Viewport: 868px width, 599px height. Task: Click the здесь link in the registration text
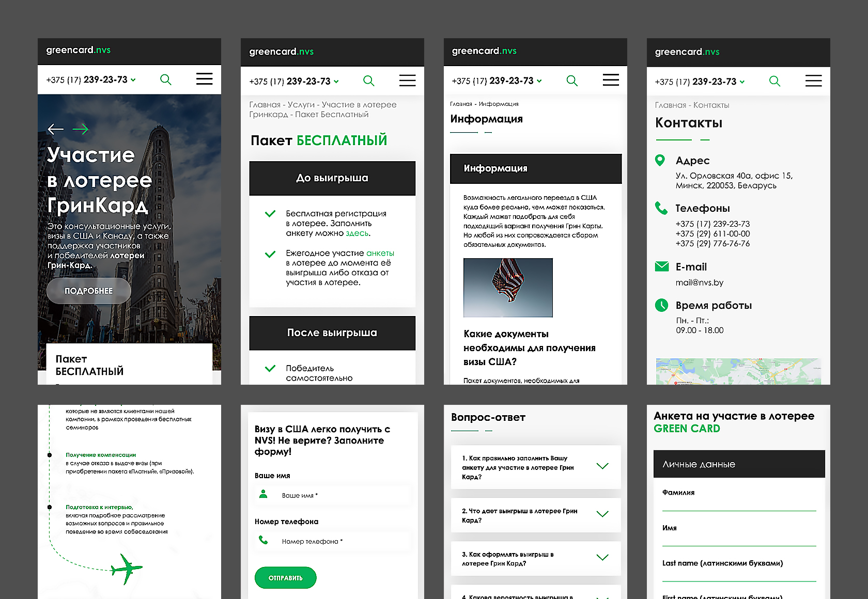[357, 233]
